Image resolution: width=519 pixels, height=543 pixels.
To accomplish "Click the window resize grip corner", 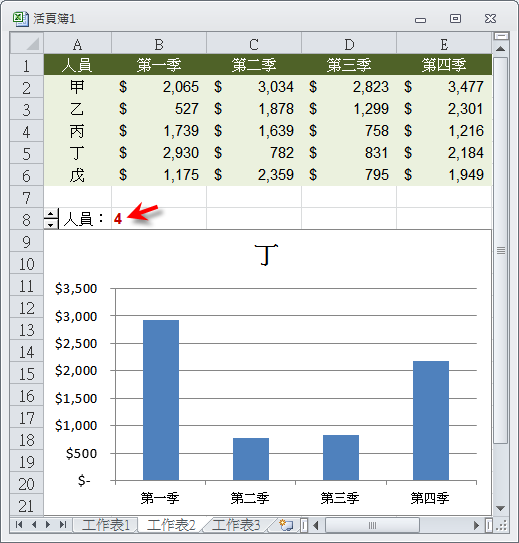I will [501, 526].
